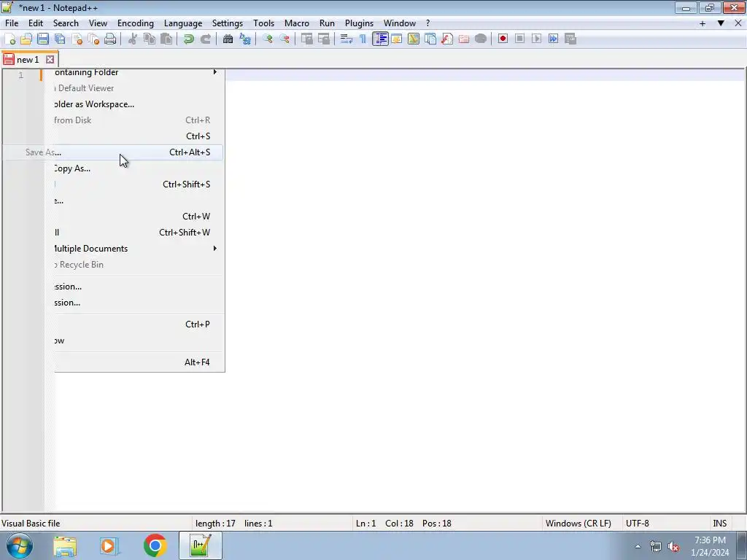747x560 pixels.
Task: Open the menu bar down-triangle dropdown
Action: (x=721, y=23)
